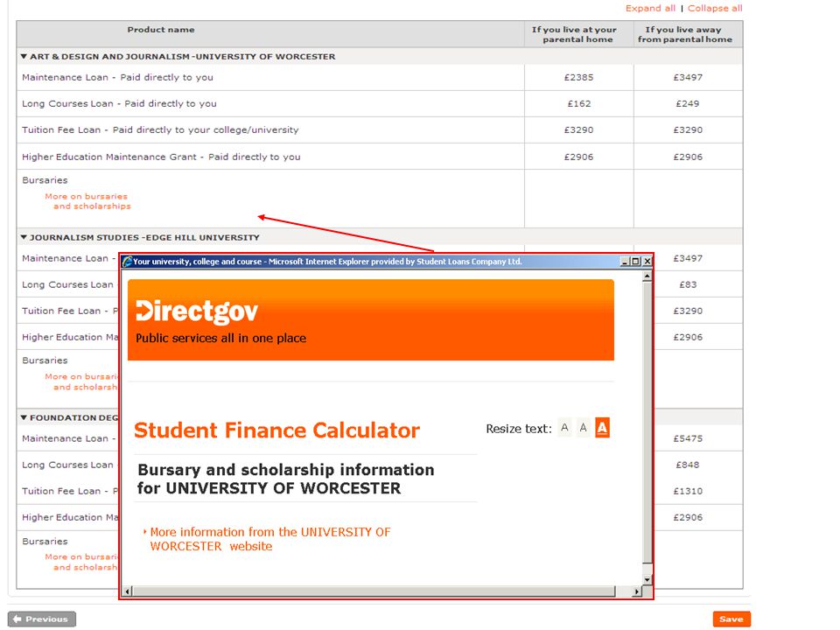Viewport: 840px width, 630px height.
Task: Close the bursary popup window
Action: click(647, 262)
